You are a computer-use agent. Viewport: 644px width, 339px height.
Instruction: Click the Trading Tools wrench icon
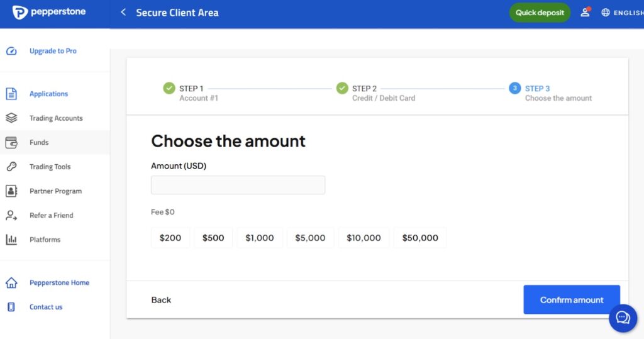(x=11, y=167)
